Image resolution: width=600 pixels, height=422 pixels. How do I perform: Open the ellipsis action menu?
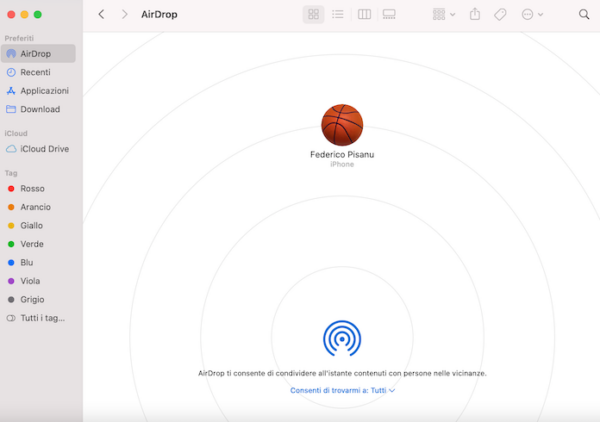point(532,15)
